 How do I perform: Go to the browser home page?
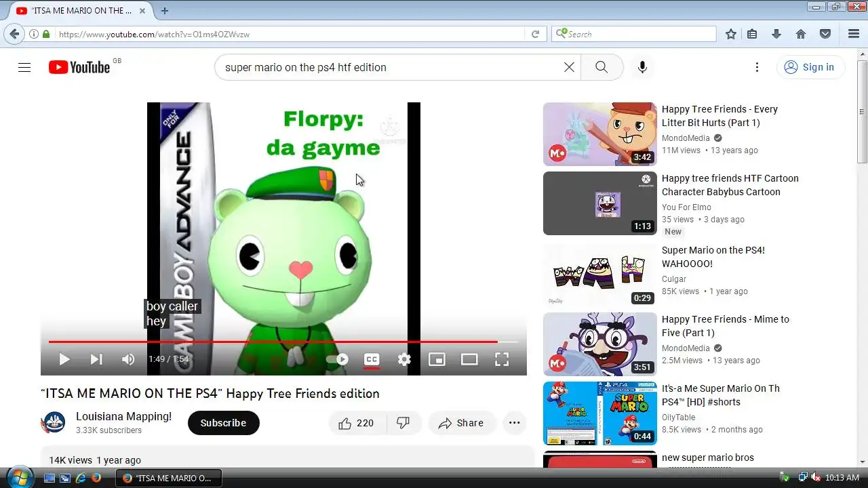click(x=801, y=34)
